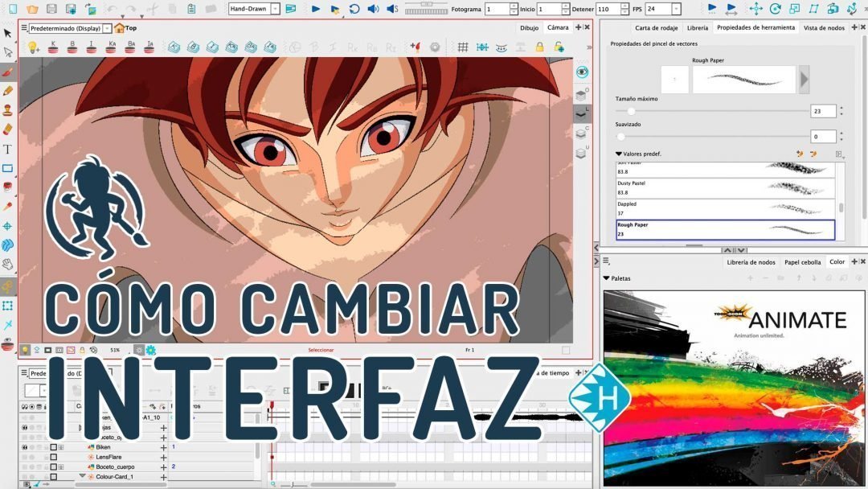Toggle the eye icon beside Camera view
Image resolution: width=868 pixels, height=489 pixels.
point(582,72)
